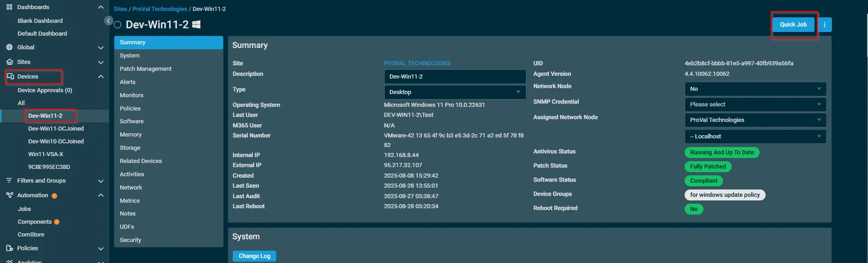Open Assigned Network Node ProVal Technologies dropdown

[x=755, y=120]
